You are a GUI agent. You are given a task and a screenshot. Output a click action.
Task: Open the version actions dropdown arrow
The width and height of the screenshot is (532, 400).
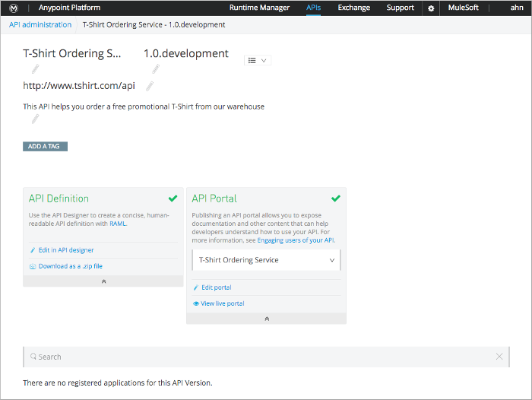(264, 60)
